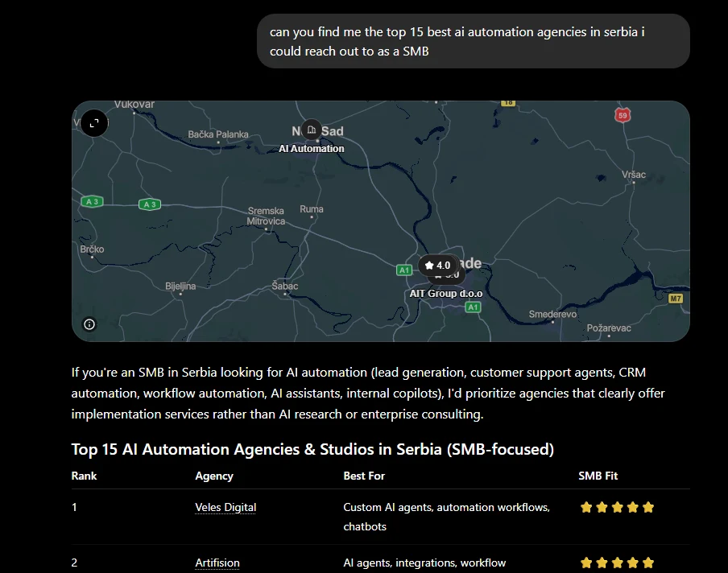Click the Vukovar label on the map
728x573 pixels.
(x=134, y=105)
